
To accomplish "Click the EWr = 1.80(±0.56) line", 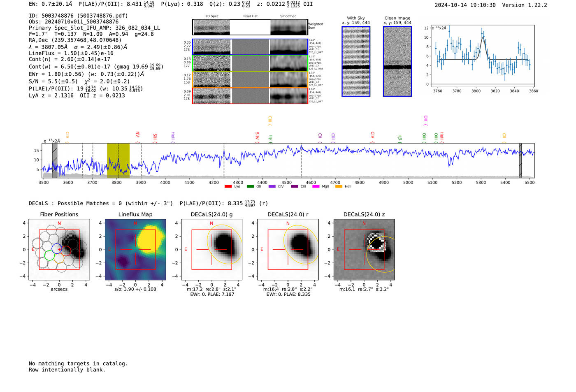I will pyautogui.click(x=86, y=74).
